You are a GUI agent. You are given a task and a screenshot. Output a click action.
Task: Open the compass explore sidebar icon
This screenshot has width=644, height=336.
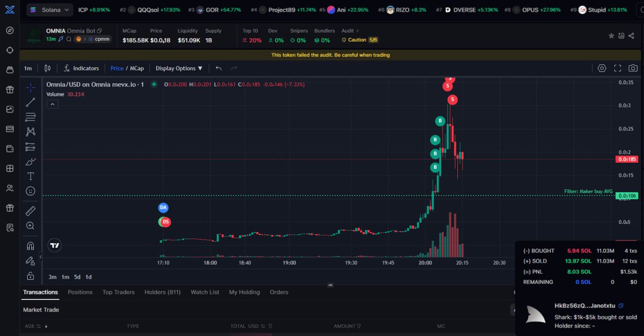[10, 30]
